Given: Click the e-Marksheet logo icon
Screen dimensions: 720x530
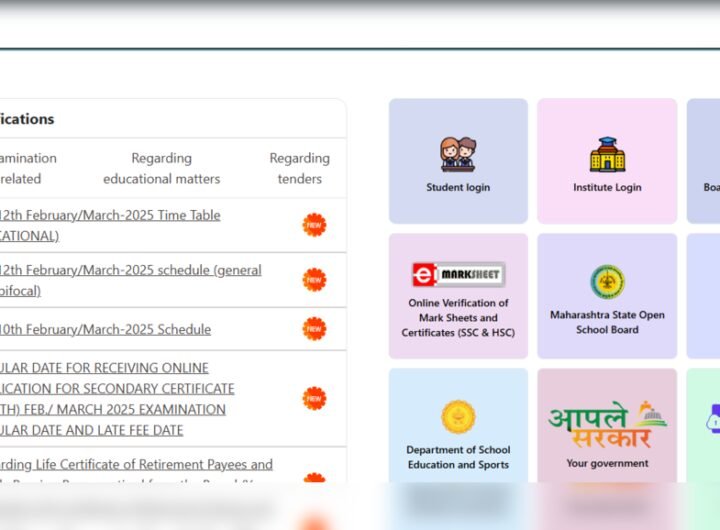Looking at the screenshot, I should 458,274.
